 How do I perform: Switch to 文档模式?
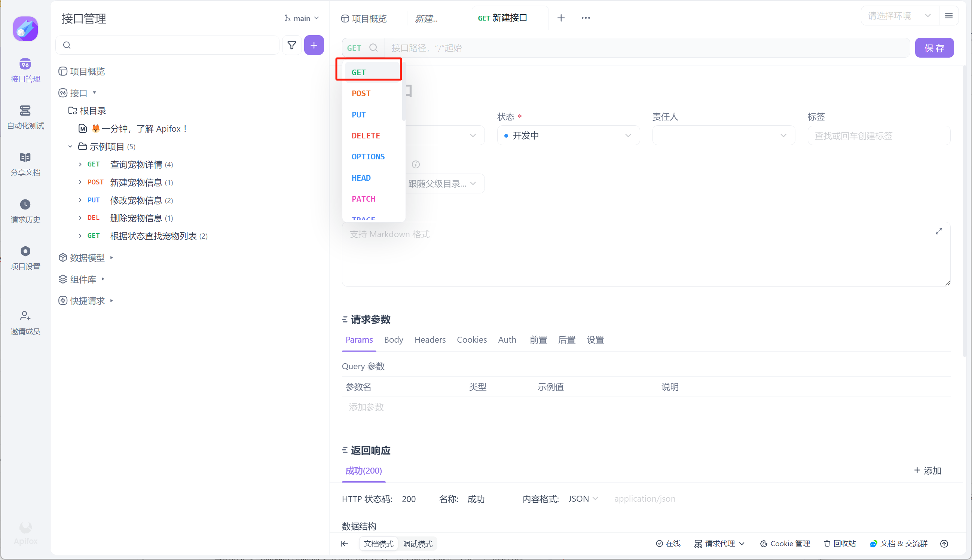(x=379, y=544)
